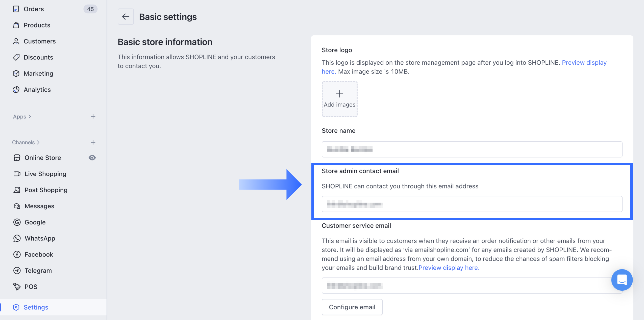The width and height of the screenshot is (644, 320).
Task: Go to the Analytics menu item
Action: click(x=37, y=90)
